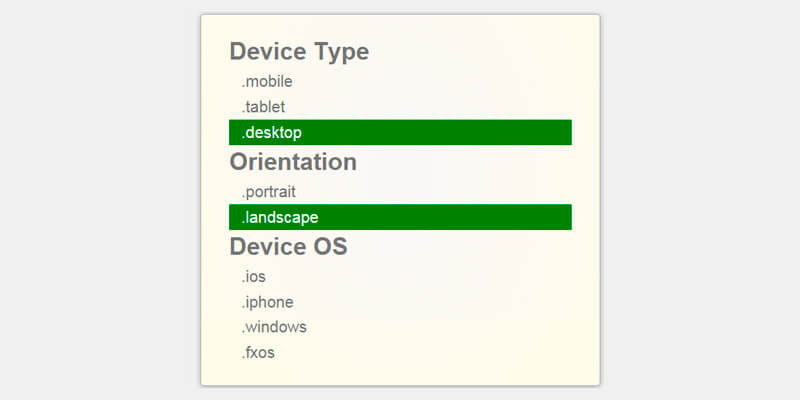The image size is (800, 400).
Task: Choose the .windows list item
Action: click(x=273, y=327)
